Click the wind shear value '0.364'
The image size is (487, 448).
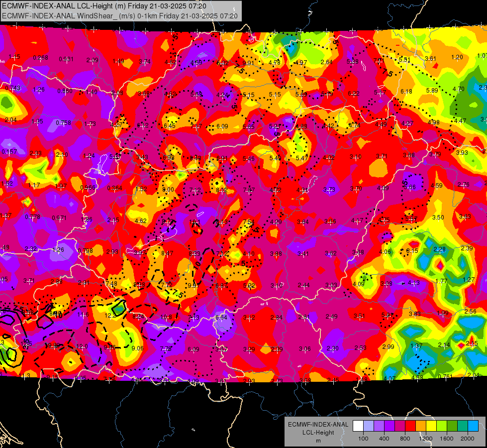(x=114, y=188)
